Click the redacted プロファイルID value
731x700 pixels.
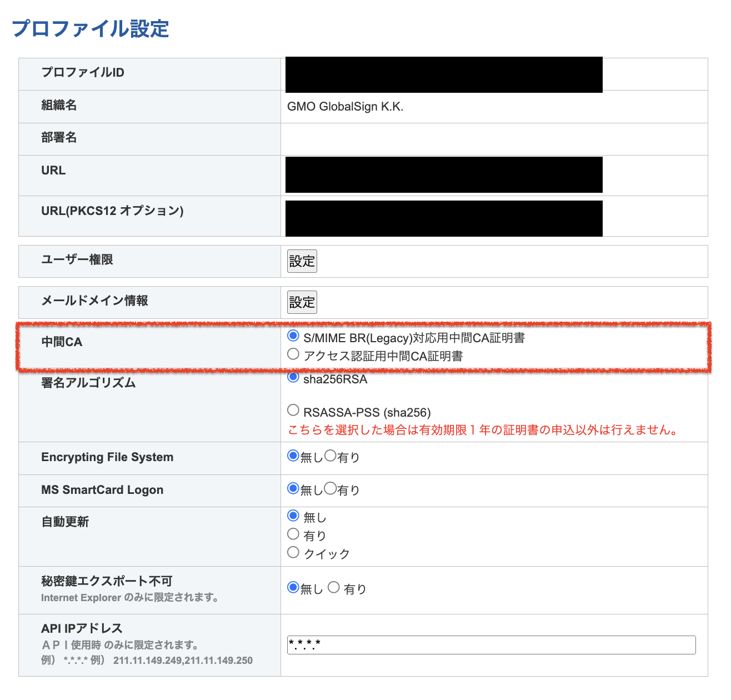(x=444, y=74)
